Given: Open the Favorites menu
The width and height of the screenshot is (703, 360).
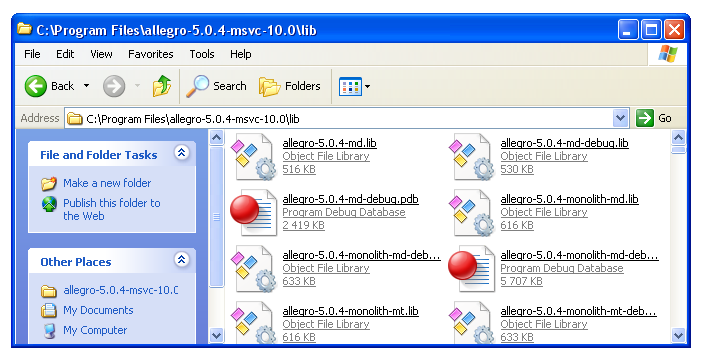Looking at the screenshot, I should (x=151, y=54).
